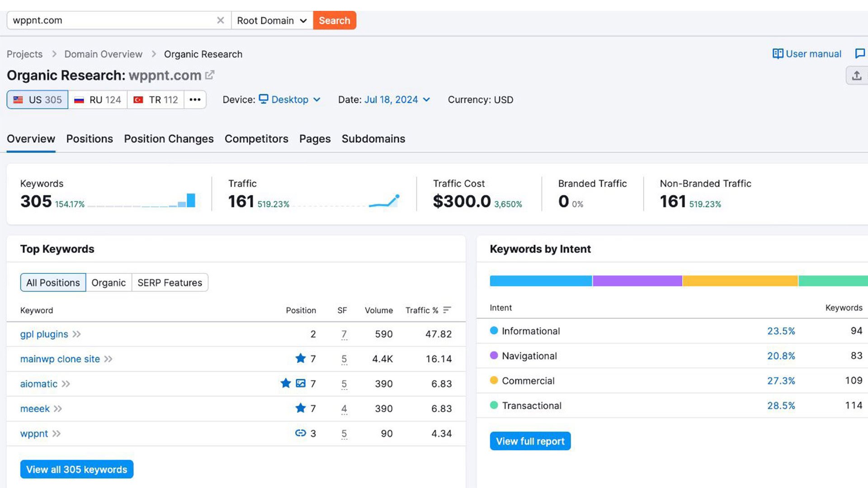Click the sitelinks icon in wppnt row

tap(300, 433)
